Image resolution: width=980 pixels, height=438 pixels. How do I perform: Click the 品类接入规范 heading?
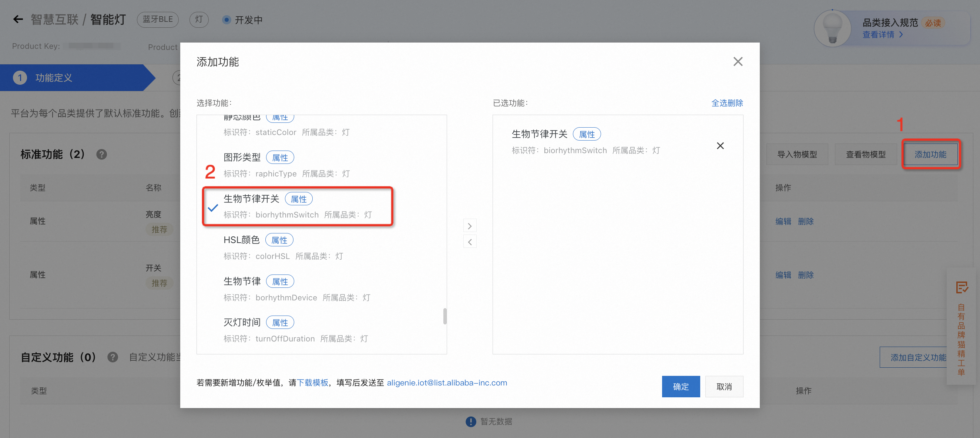890,23
